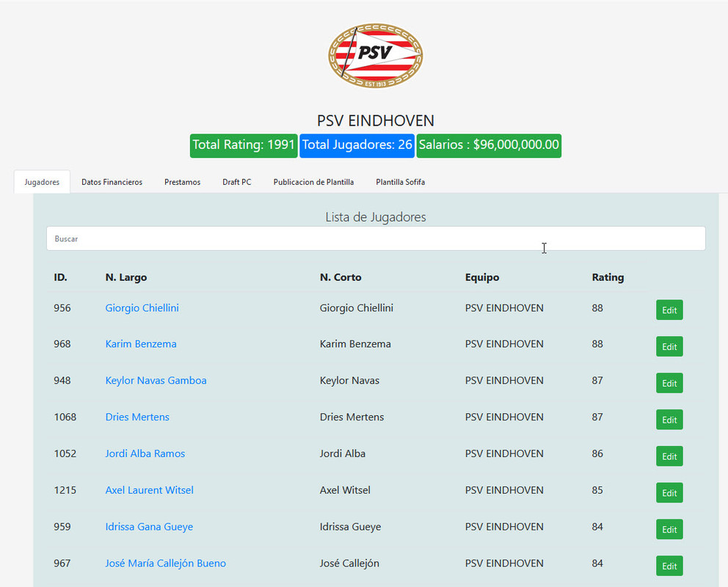
Task: Open Dries Mertens player link
Action: coord(137,417)
